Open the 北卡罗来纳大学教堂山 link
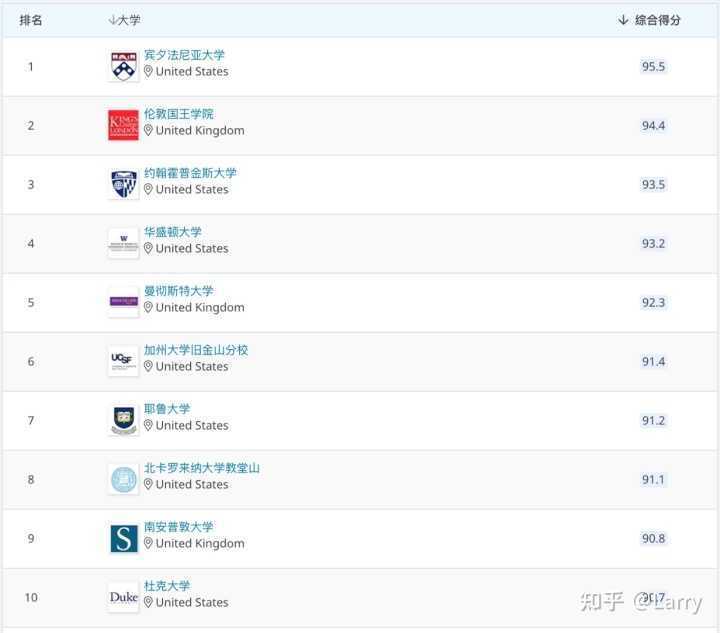 coord(201,468)
